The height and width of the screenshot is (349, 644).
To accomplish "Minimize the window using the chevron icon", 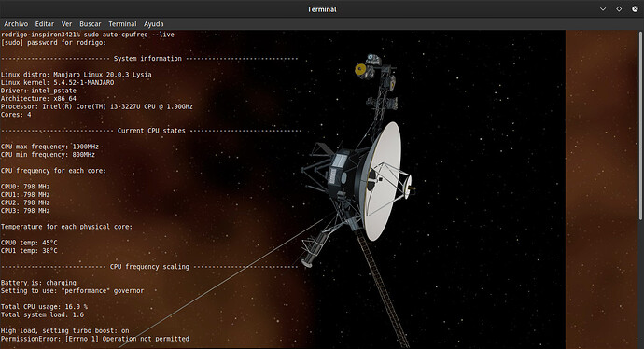I will (x=603, y=9).
